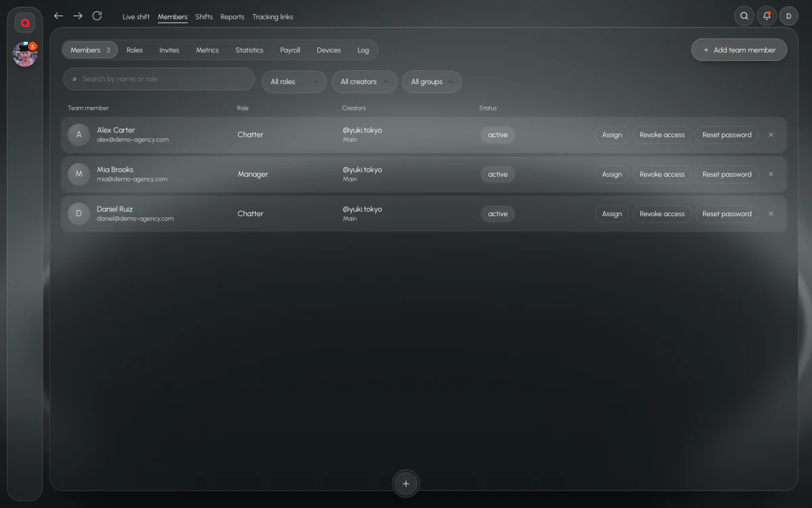This screenshot has height=508, width=812.
Task: Open the Members top menu item
Action: [x=173, y=17]
